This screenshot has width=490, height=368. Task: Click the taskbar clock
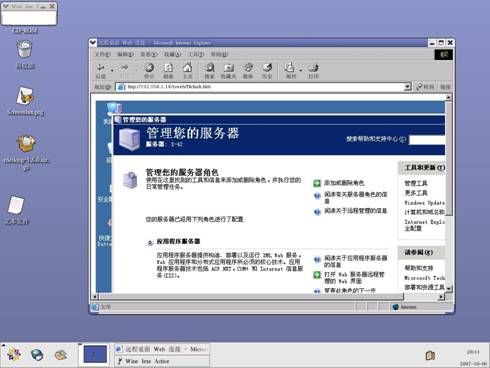pyautogui.click(x=473, y=352)
